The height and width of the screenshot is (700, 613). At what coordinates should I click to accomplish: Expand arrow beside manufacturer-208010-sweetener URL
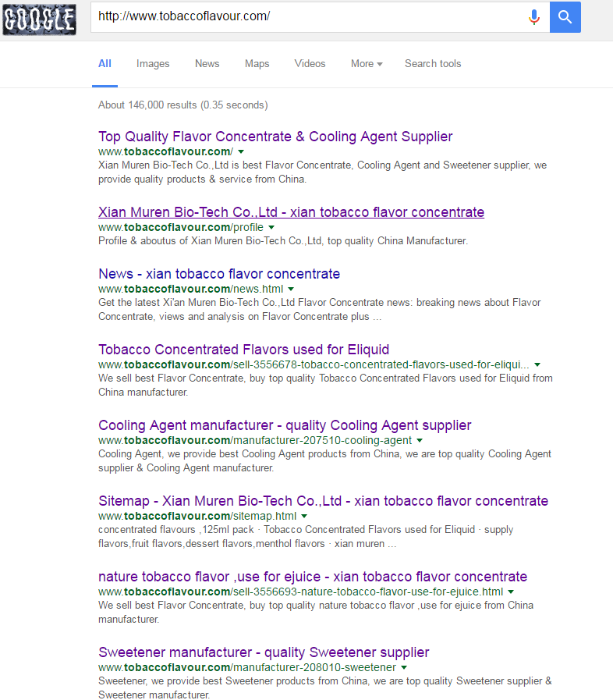(404, 667)
